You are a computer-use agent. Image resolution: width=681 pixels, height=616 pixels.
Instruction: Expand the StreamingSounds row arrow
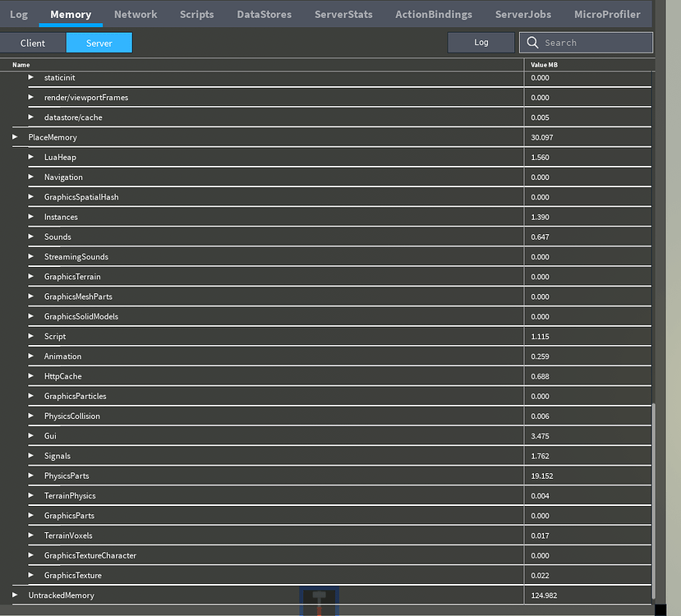coord(31,257)
